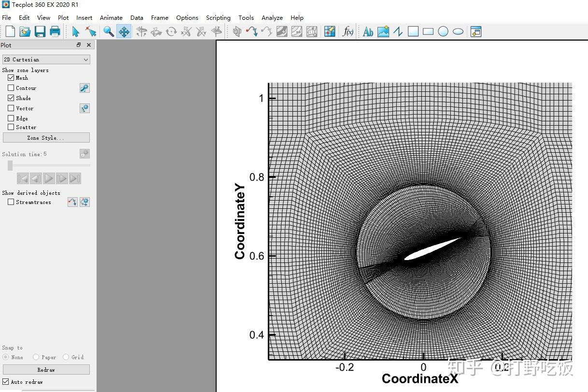The height and width of the screenshot is (392, 588).
Task: Click the Create New Frame tool icon
Action: (x=476, y=32)
